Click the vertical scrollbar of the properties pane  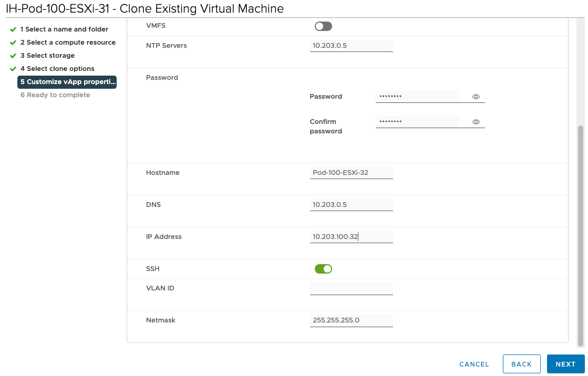[580, 236]
